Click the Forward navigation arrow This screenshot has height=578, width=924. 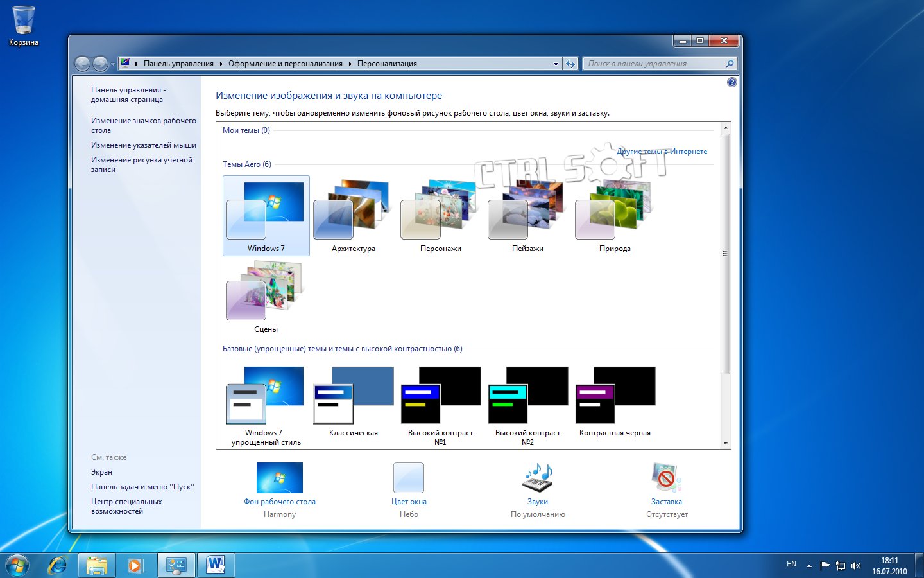pyautogui.click(x=101, y=64)
